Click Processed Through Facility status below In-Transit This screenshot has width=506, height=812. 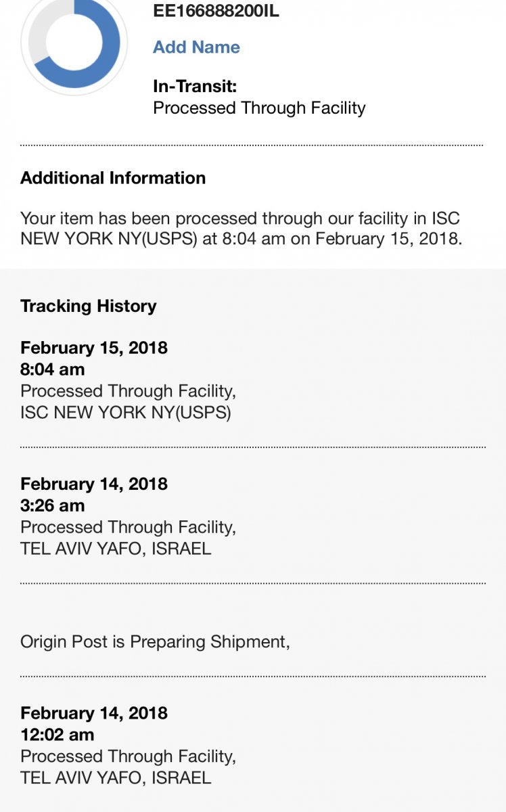pos(259,108)
